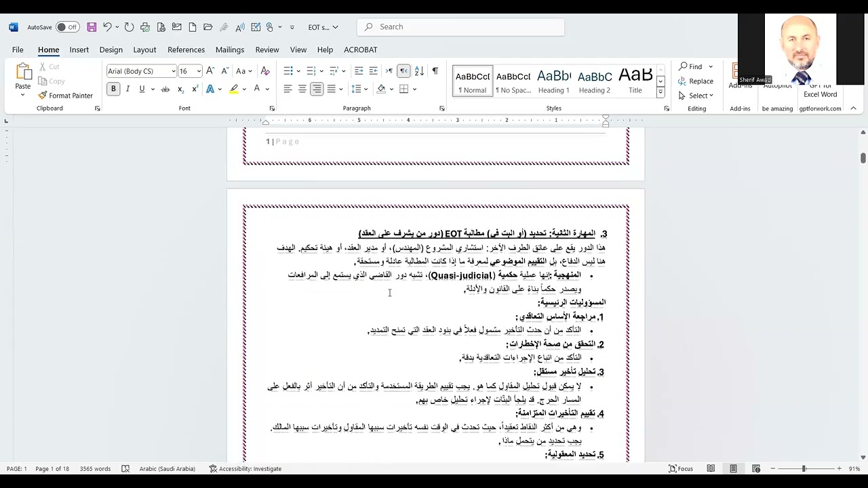This screenshot has width=868, height=488.
Task: Redo the last action
Action: 129,27
